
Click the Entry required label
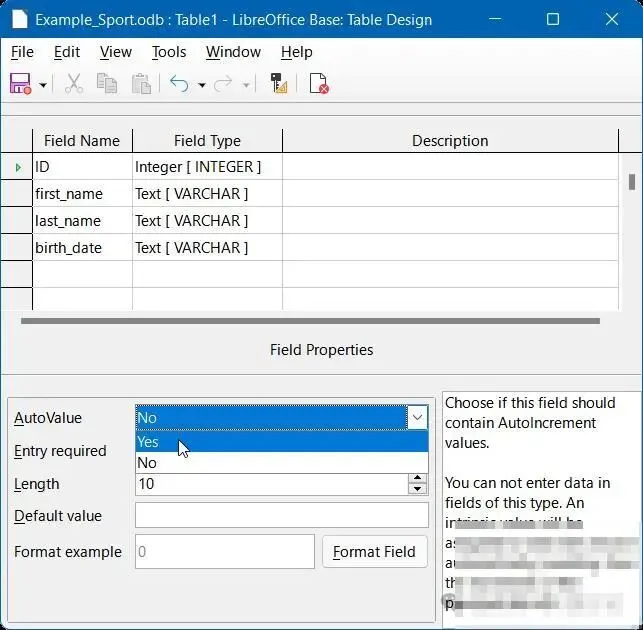(x=60, y=451)
